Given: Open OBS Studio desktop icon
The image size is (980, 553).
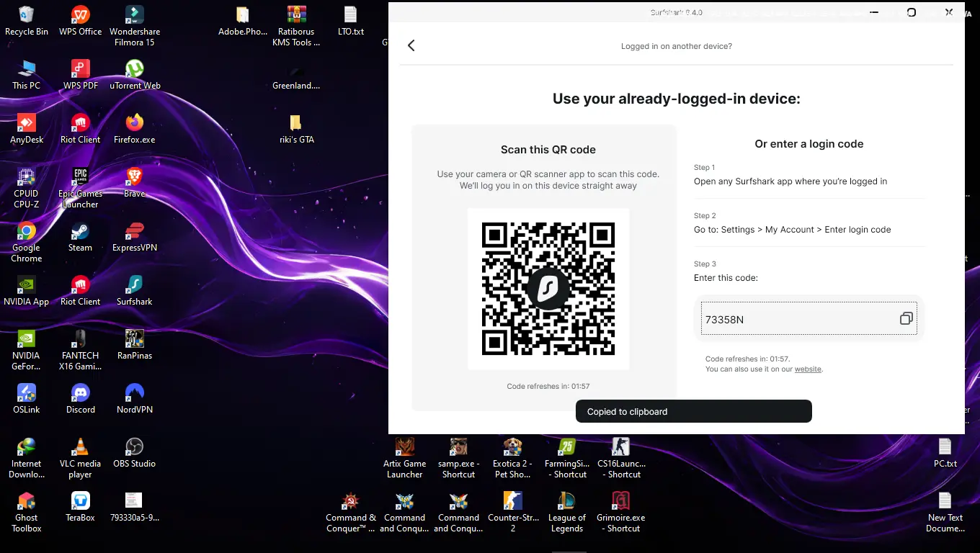Looking at the screenshot, I should [x=135, y=453].
